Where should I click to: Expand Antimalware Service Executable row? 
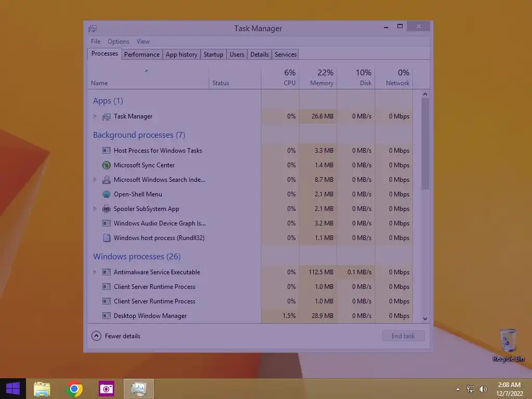[95, 272]
